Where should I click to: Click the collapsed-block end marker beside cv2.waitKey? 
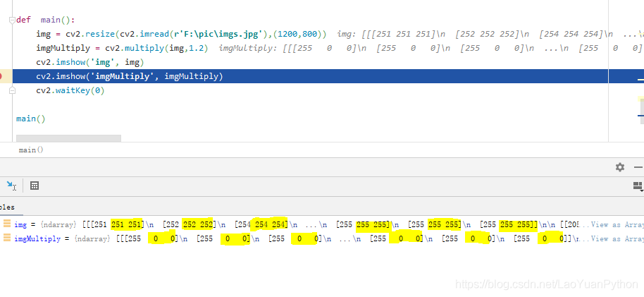pos(12,90)
